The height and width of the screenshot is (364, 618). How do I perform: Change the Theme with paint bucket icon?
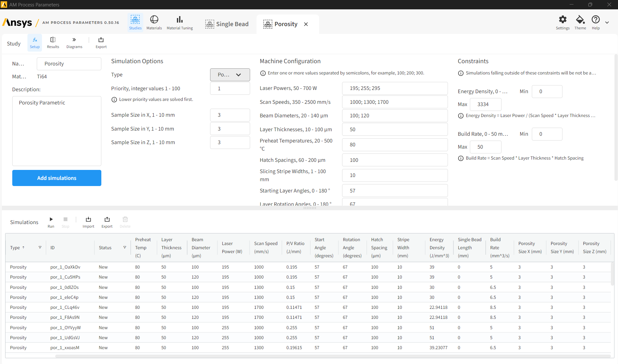[x=580, y=22]
